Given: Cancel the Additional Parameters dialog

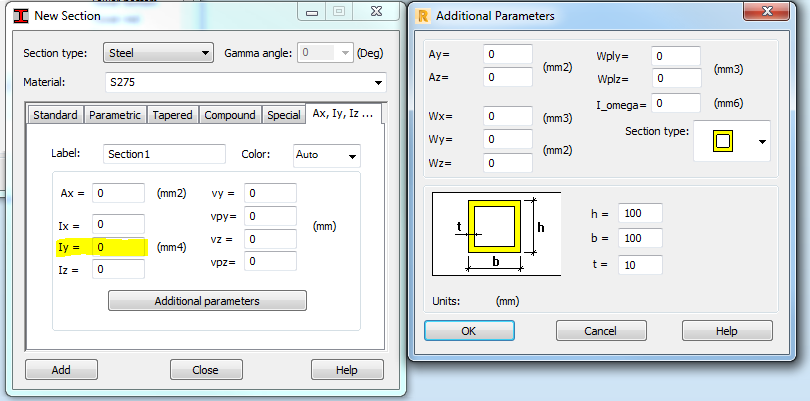Looking at the screenshot, I should pyautogui.click(x=600, y=330).
